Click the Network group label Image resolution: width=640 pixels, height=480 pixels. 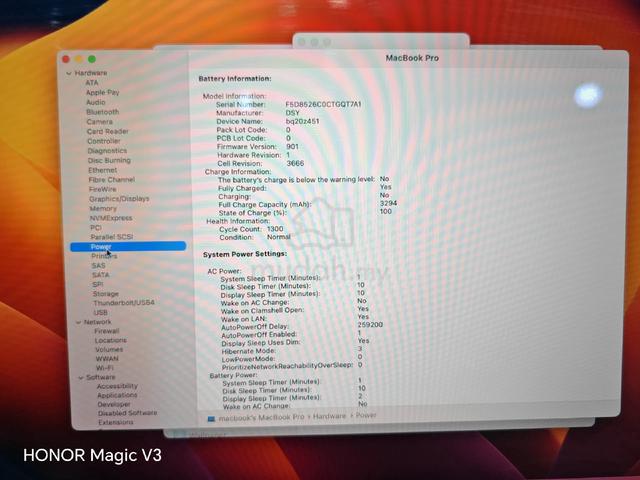98,322
